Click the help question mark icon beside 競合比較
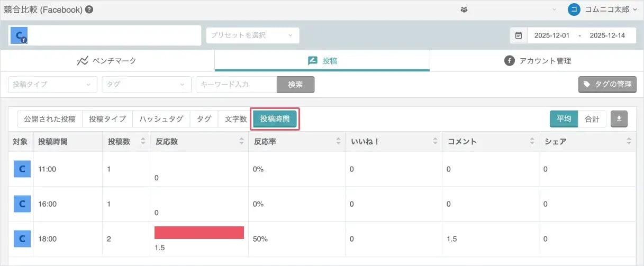 pos(89,10)
